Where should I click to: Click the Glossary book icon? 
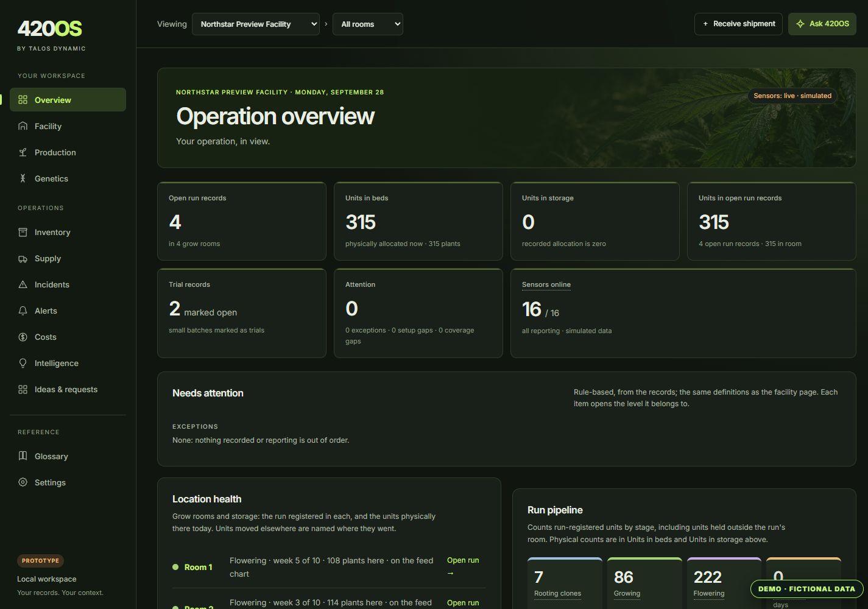pyautogui.click(x=23, y=456)
